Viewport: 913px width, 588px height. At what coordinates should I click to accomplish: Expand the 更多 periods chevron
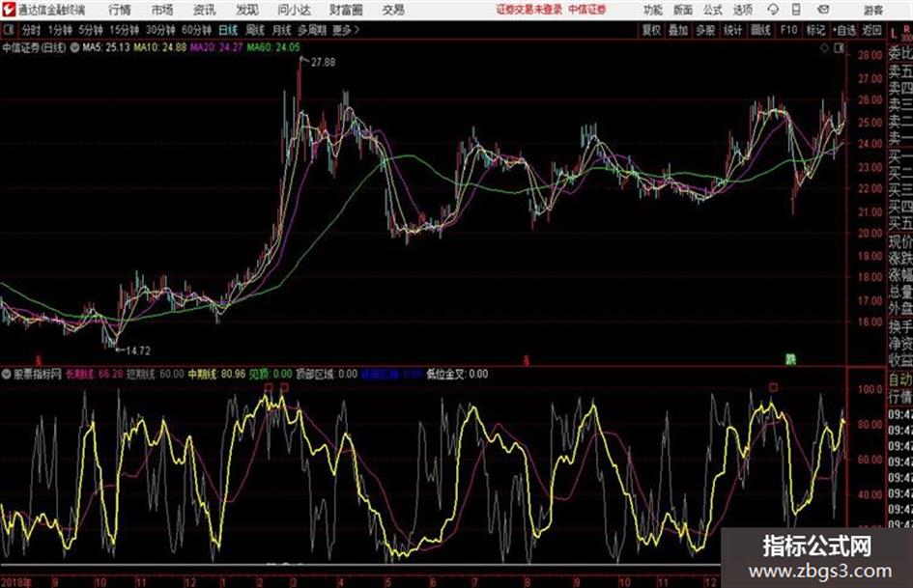click(x=347, y=30)
